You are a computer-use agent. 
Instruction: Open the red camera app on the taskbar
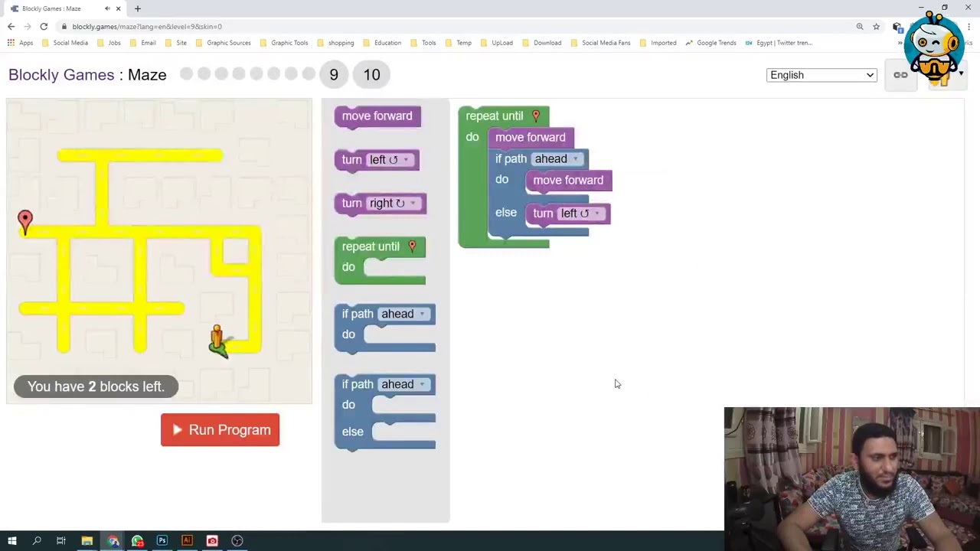(212, 541)
